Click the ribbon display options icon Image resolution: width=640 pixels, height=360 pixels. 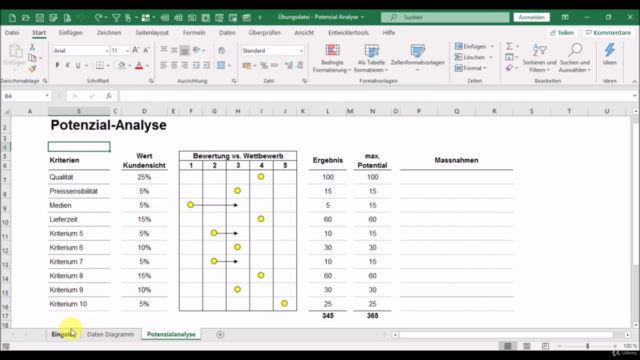click(x=565, y=17)
